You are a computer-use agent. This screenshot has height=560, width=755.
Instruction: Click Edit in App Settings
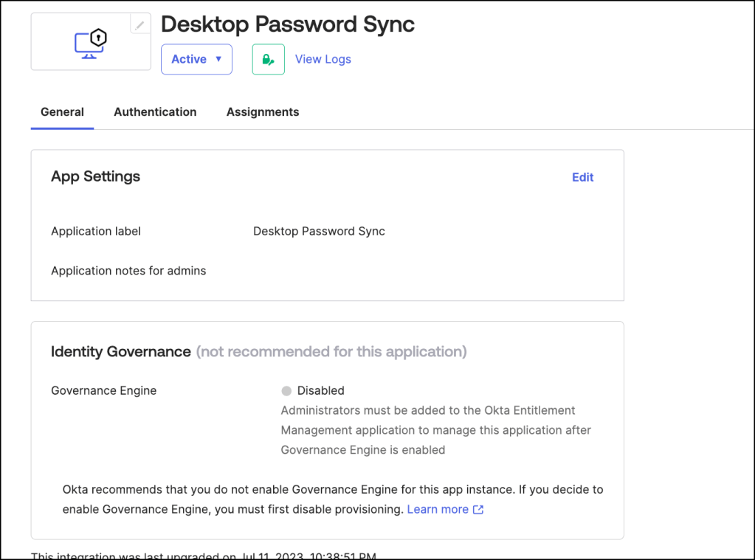[582, 177]
